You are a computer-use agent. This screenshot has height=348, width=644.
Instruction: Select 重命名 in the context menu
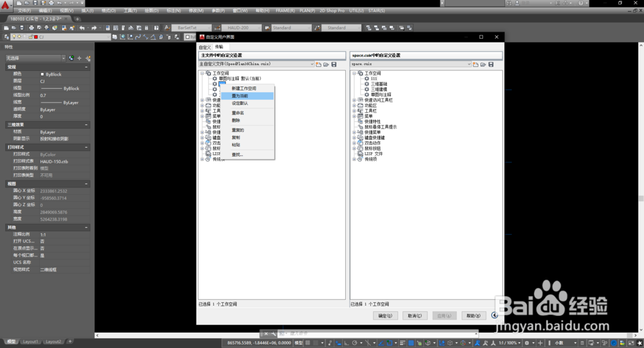pos(247,113)
